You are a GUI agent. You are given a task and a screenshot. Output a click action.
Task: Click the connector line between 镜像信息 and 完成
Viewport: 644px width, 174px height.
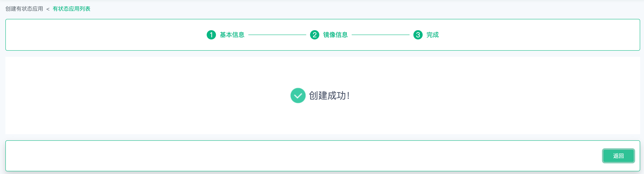[x=380, y=35]
